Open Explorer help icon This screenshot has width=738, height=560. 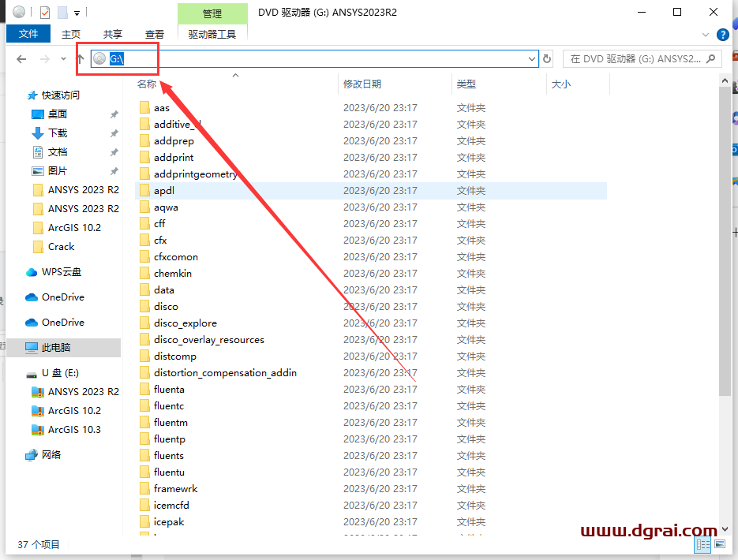point(722,35)
